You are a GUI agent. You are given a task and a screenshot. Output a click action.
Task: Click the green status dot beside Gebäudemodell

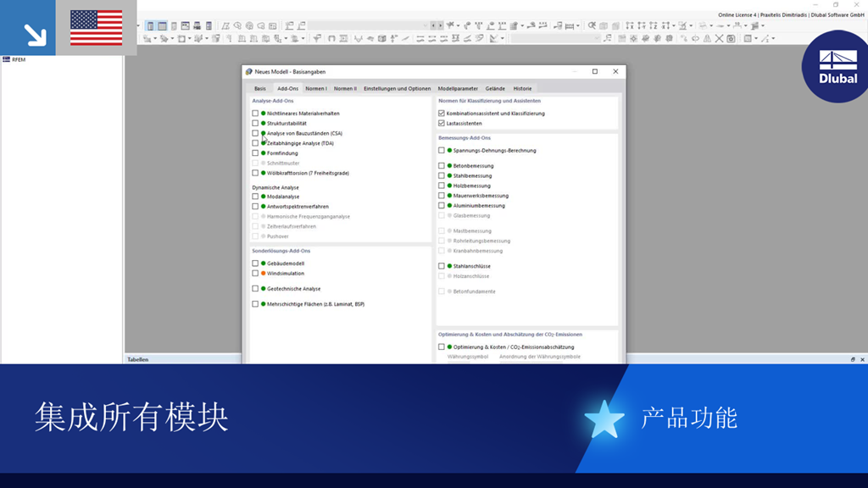pyautogui.click(x=264, y=263)
